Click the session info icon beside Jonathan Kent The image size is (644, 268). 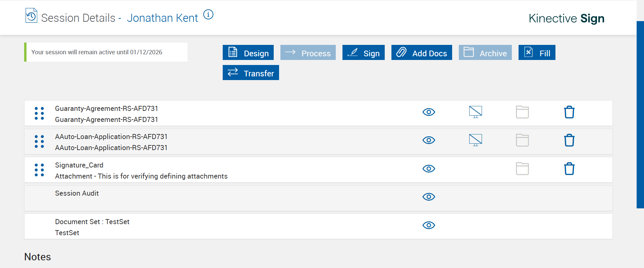point(208,15)
